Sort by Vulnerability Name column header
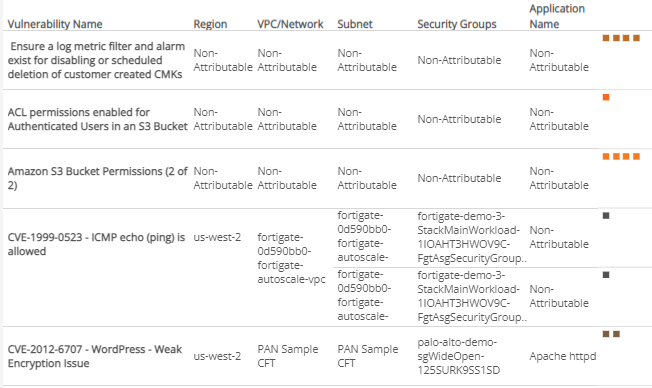 tap(55, 24)
